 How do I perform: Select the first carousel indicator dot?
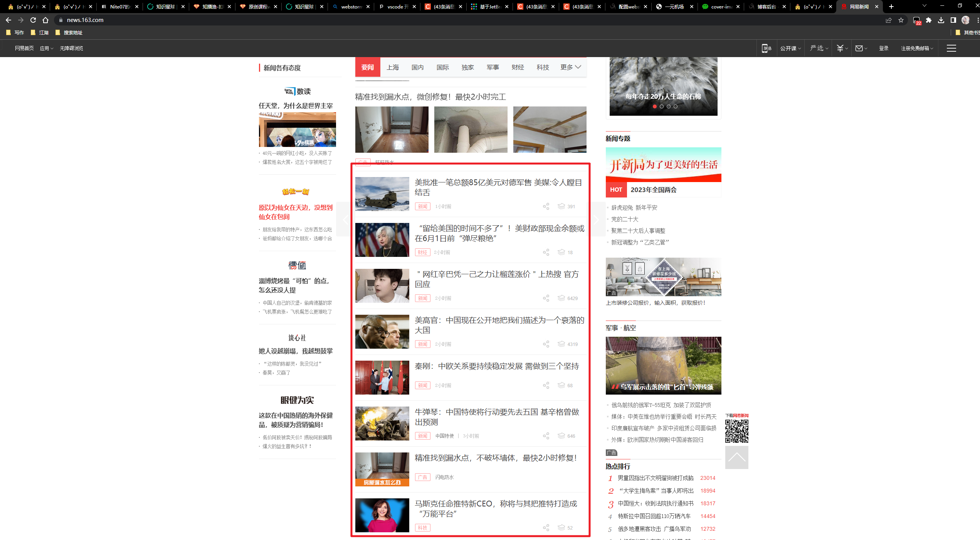click(655, 106)
